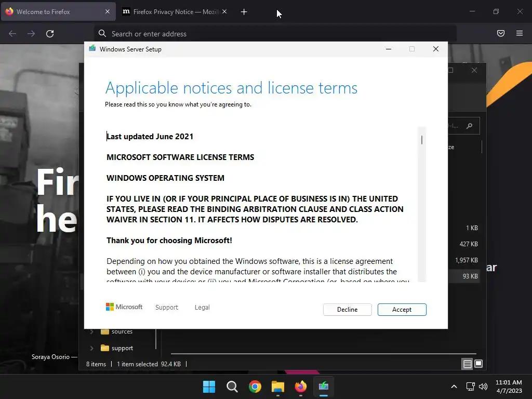Open the Legal link in Setup
The width and height of the screenshot is (532, 399).
click(202, 308)
